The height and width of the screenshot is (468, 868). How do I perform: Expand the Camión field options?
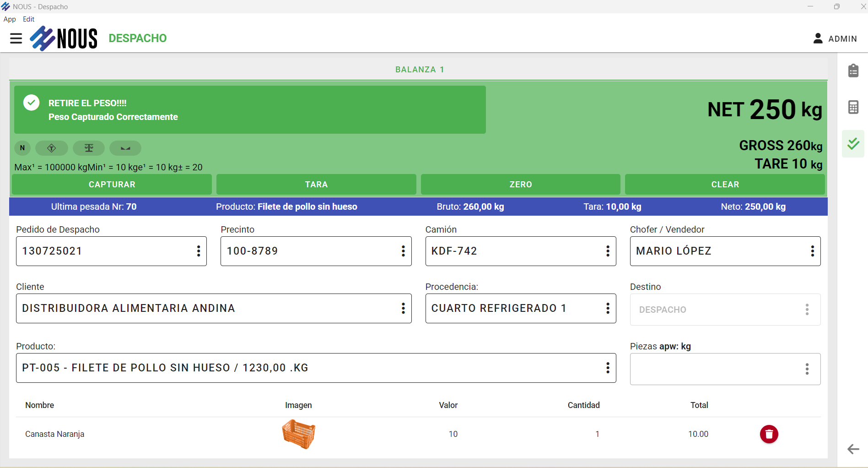click(x=607, y=251)
